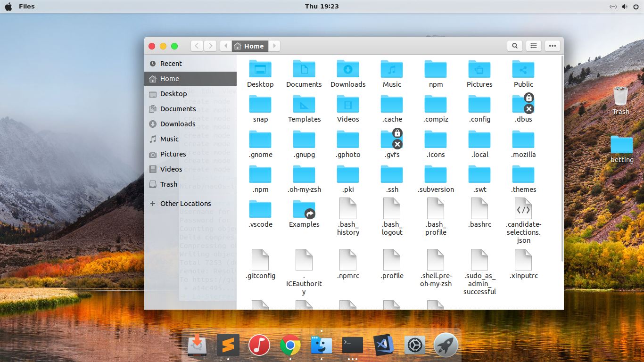
Task: Open Documents in the sidebar
Action: (x=190, y=109)
